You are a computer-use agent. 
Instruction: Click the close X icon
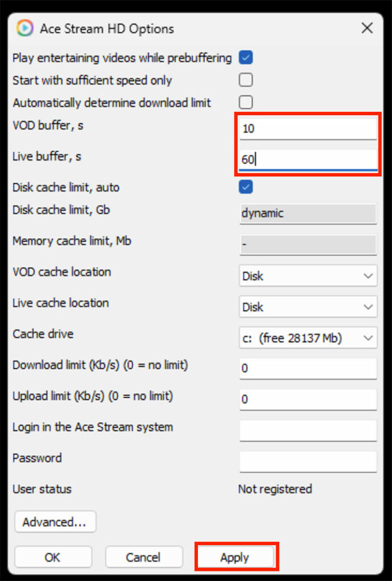click(367, 28)
